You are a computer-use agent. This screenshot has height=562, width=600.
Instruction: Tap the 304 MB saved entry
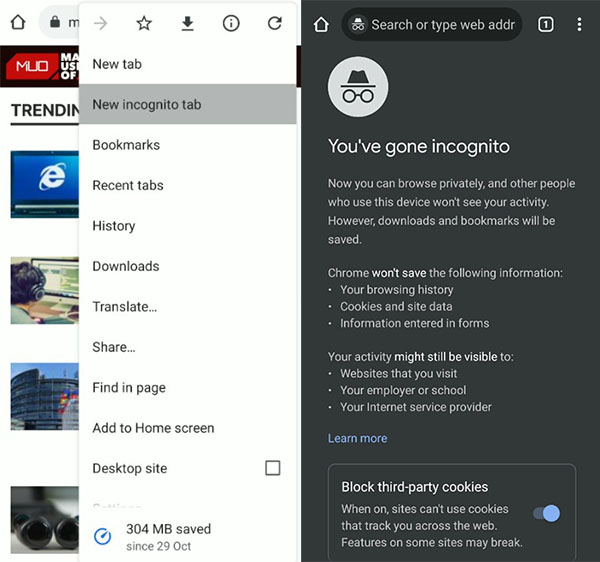[x=188, y=537]
